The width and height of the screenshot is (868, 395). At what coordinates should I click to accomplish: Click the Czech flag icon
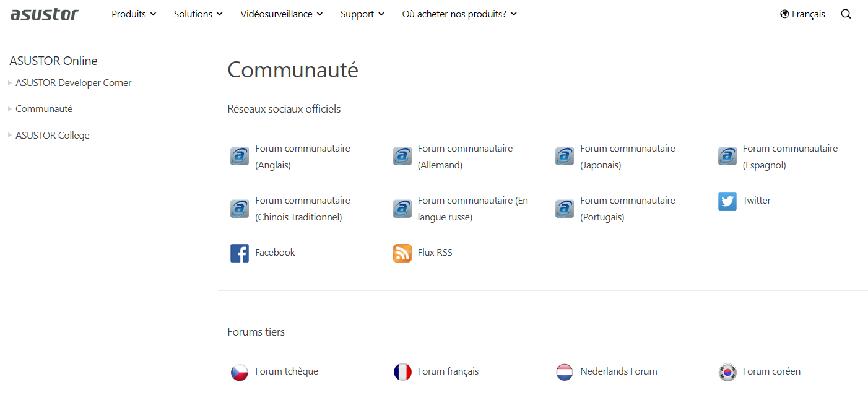(240, 372)
